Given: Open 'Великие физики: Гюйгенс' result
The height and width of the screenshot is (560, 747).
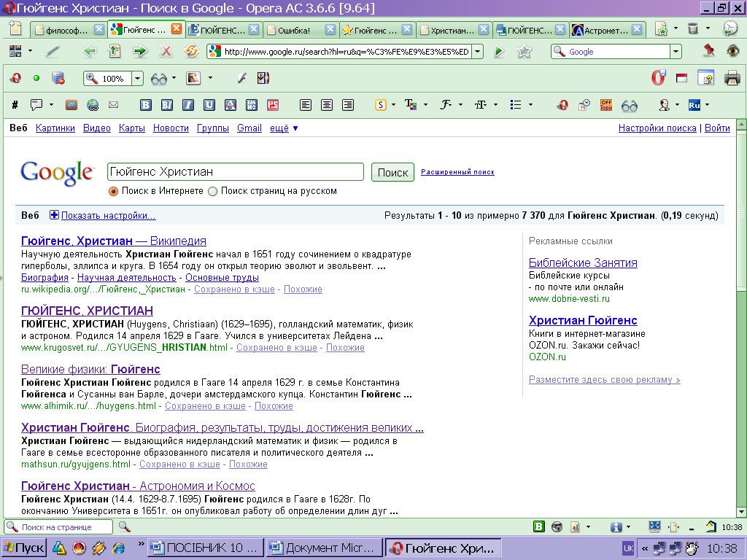Looking at the screenshot, I should click(x=90, y=369).
